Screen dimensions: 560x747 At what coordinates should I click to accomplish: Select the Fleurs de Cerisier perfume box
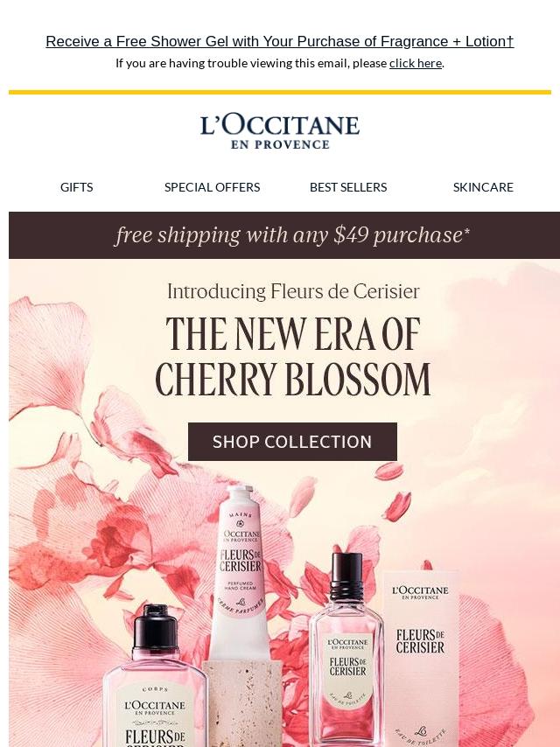420,647
